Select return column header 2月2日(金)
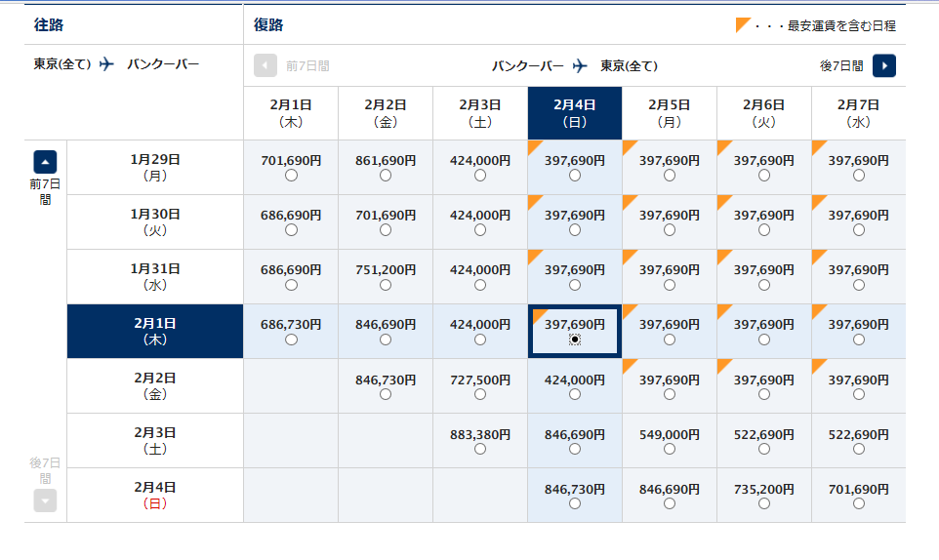 point(386,113)
